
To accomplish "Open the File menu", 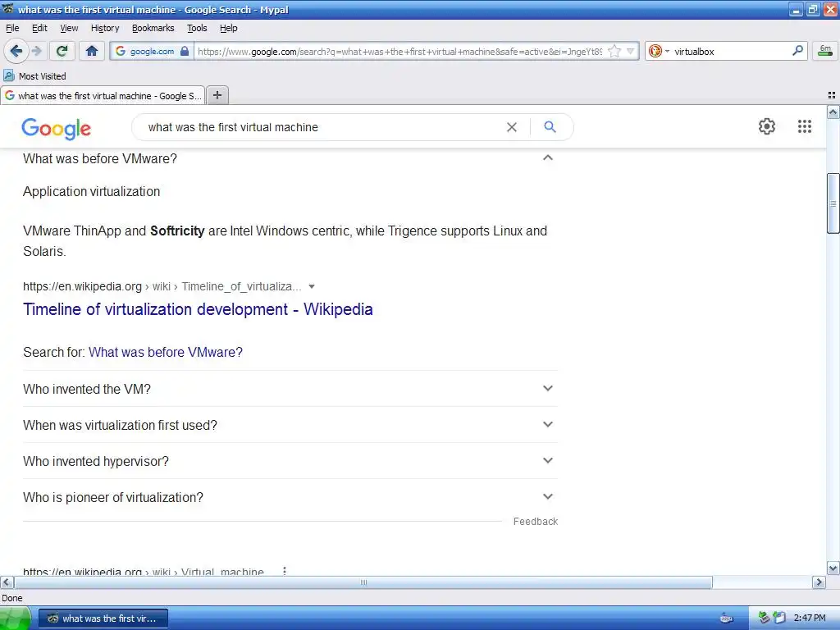I will click(x=12, y=28).
